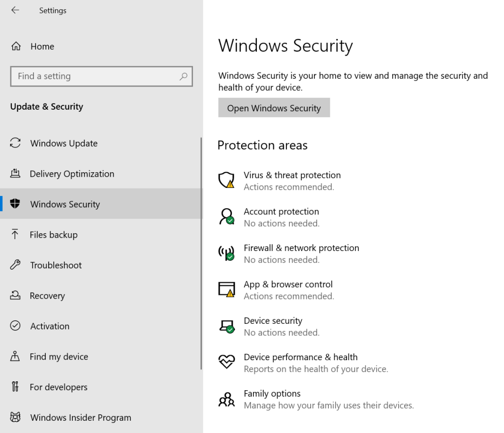
Task: Click the App & browser control window icon
Action: [226, 289]
